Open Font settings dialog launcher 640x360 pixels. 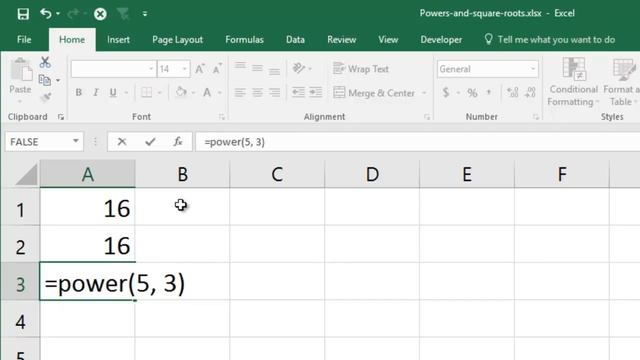coord(222,117)
